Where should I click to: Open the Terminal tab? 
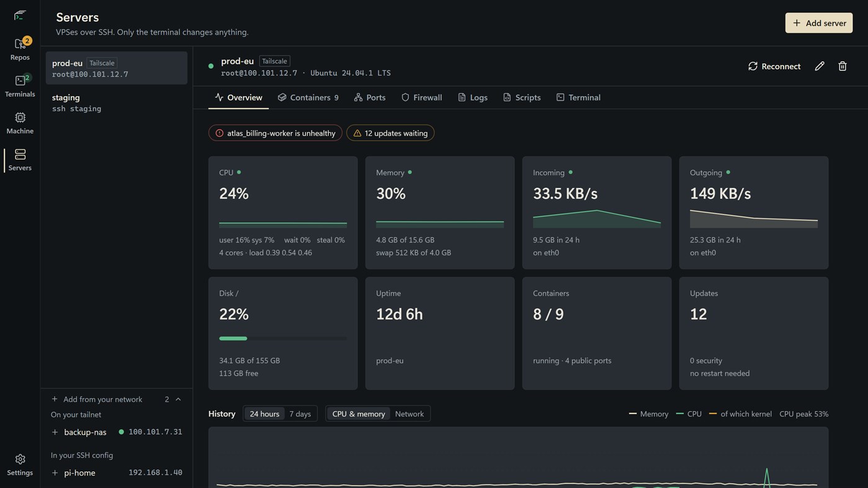578,97
